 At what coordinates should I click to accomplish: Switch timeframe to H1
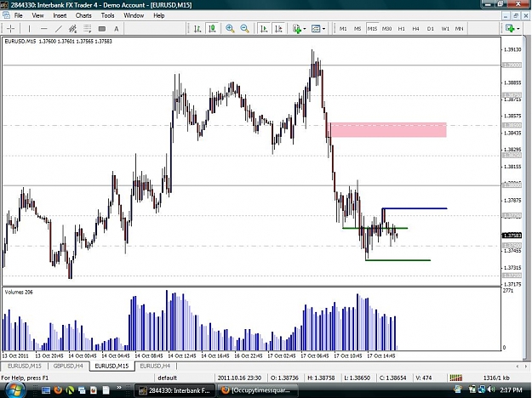[x=402, y=29]
